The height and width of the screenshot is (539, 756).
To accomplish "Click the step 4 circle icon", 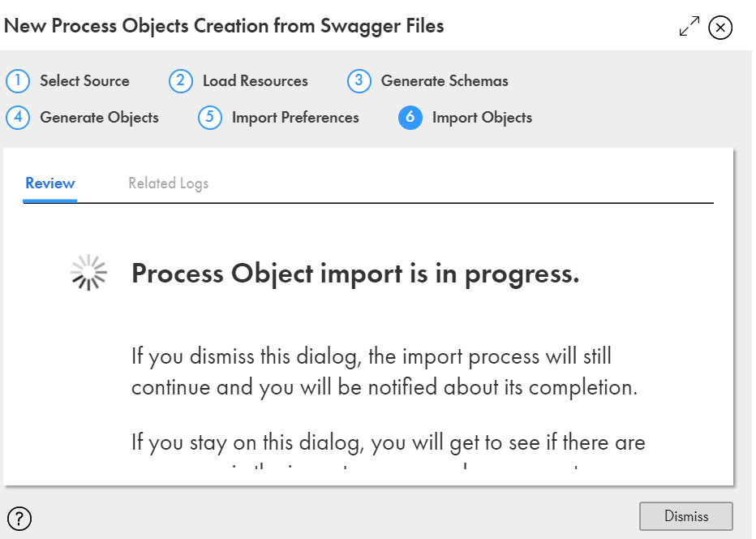I will 18,117.
